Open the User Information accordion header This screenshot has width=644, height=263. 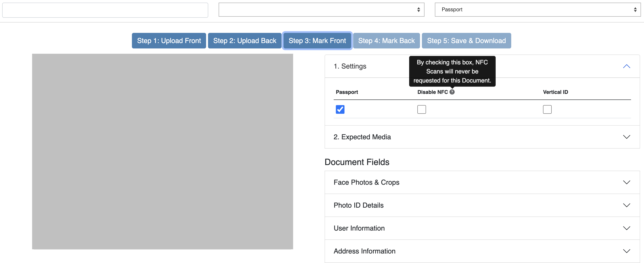pos(359,228)
